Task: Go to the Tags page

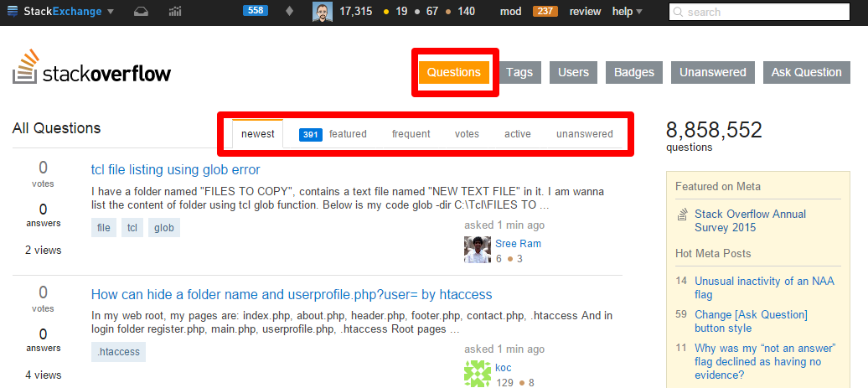Action: pos(519,73)
